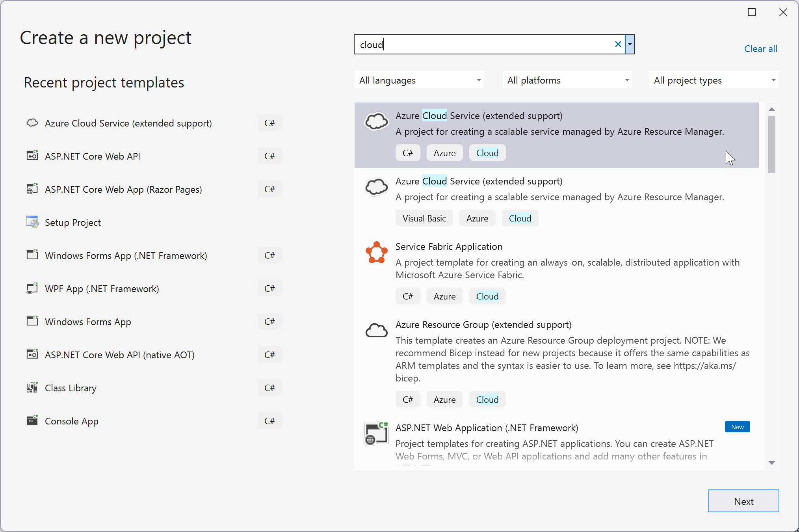Select Windows Forms App .NET Framework template
Screen dimensions: 799x532
[126, 255]
